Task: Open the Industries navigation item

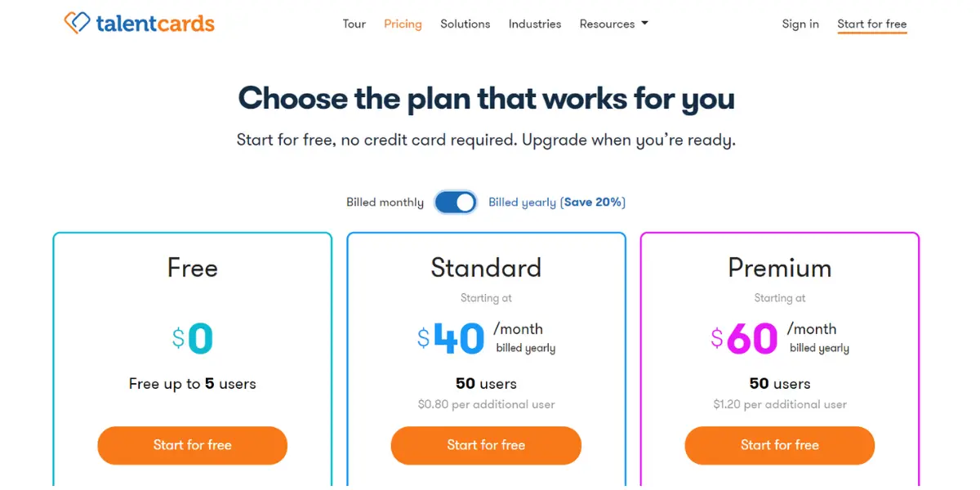Action: (x=535, y=24)
